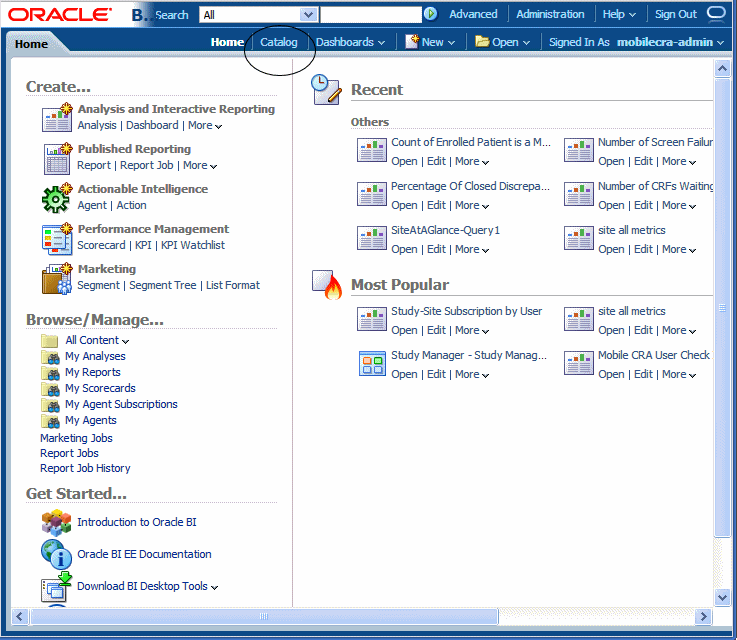This screenshot has height=640, width=737.
Task: Create a new Agent
Action: pyautogui.click(x=92, y=205)
